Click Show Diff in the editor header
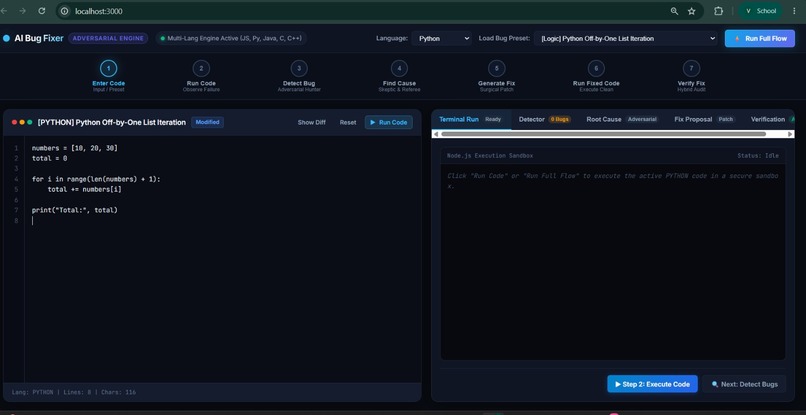 tap(312, 122)
